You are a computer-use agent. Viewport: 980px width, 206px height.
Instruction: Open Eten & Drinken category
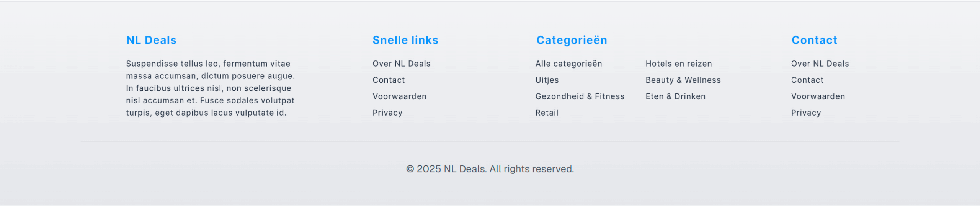(x=675, y=96)
